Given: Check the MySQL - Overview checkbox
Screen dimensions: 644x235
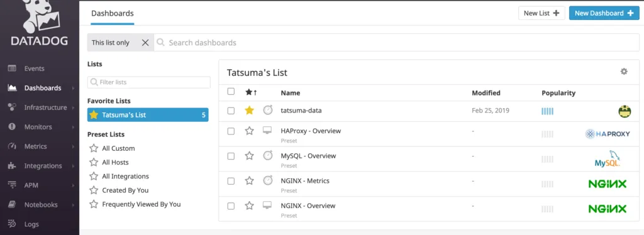Looking at the screenshot, I should pos(231,156).
